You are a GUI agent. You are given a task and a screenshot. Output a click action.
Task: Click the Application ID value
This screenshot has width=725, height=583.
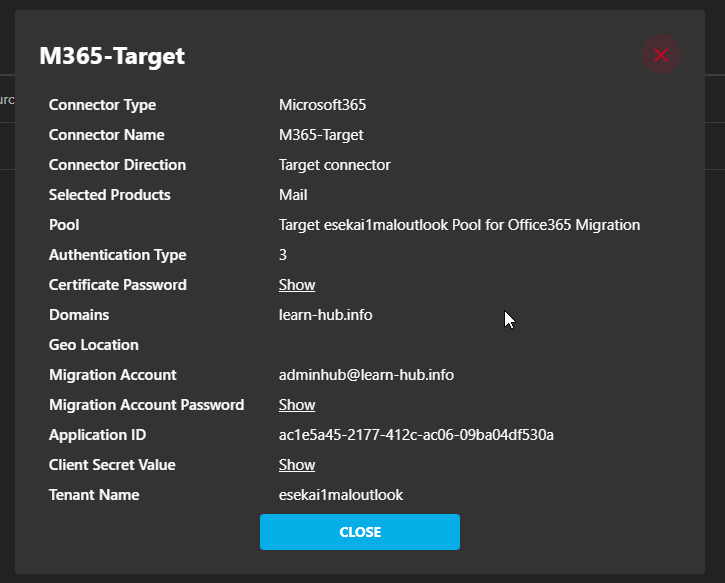point(416,435)
